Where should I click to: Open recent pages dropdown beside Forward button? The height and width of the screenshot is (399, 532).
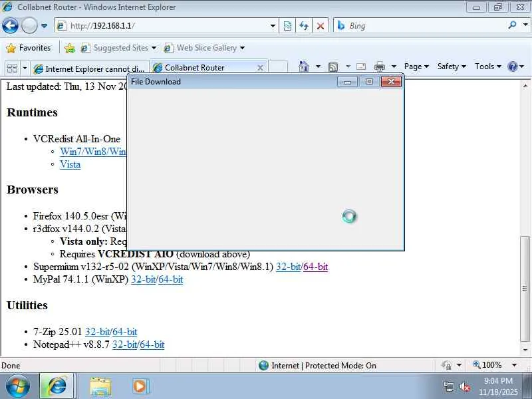44,26
